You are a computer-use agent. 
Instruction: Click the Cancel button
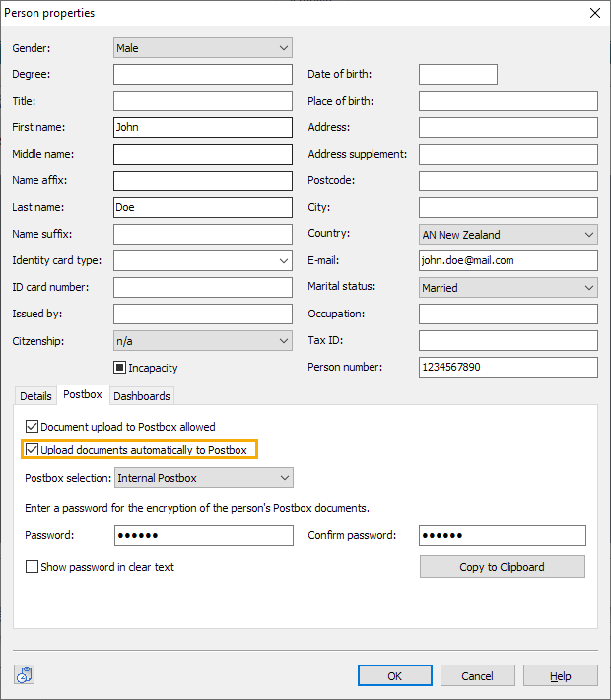(477, 675)
